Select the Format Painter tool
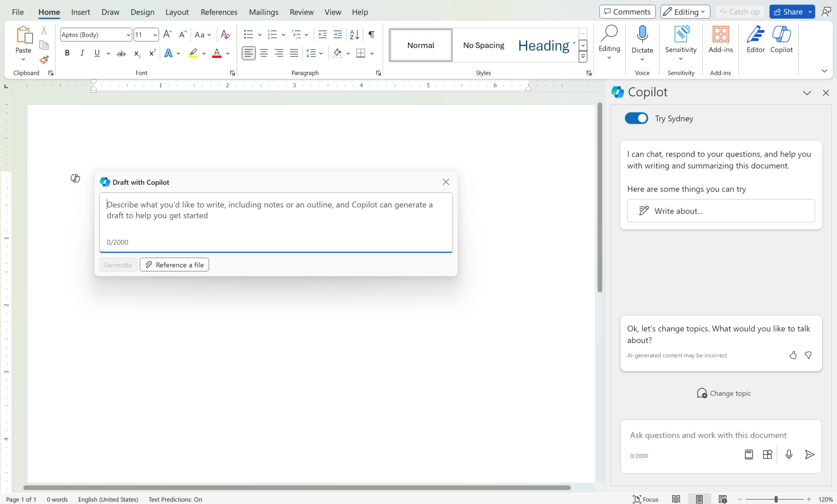The height and width of the screenshot is (504, 837). 44,60
